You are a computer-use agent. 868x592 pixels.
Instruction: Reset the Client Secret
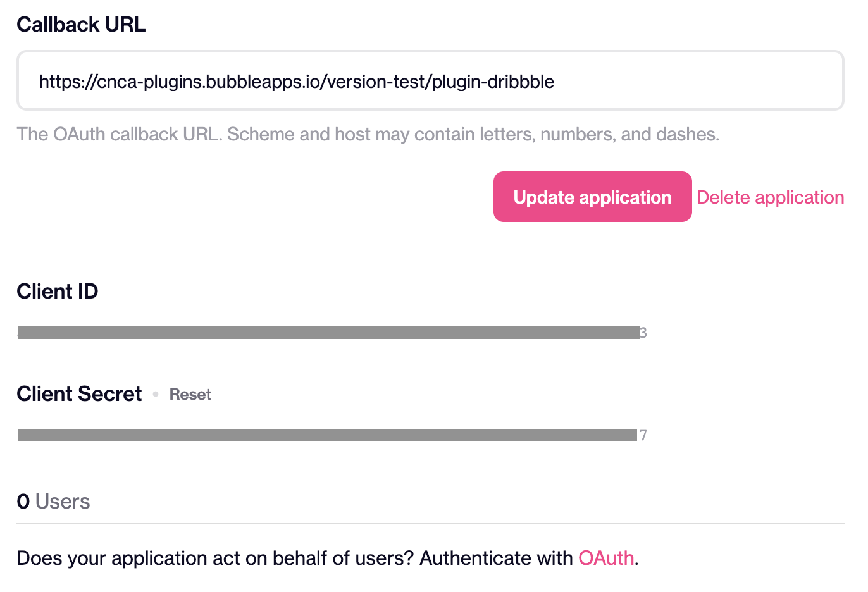pos(190,395)
